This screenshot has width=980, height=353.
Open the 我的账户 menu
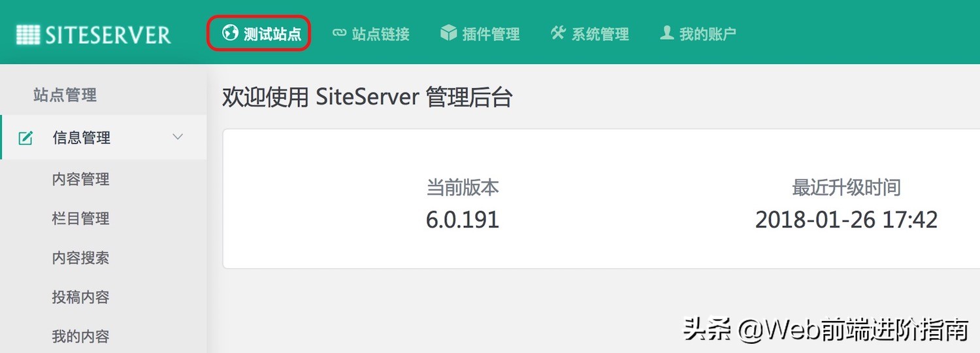click(x=698, y=33)
